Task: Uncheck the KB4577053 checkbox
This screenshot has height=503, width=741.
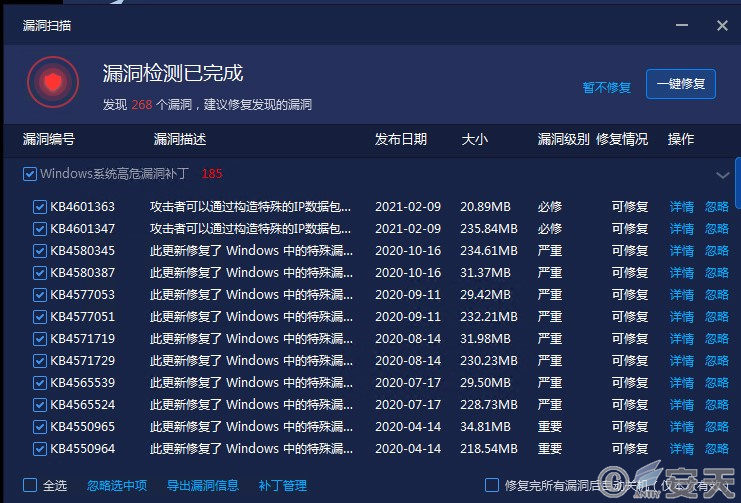Action: coord(40,295)
